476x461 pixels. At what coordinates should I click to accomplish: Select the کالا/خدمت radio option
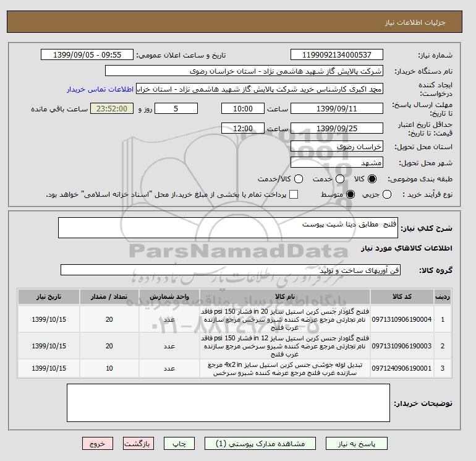tap(299, 179)
